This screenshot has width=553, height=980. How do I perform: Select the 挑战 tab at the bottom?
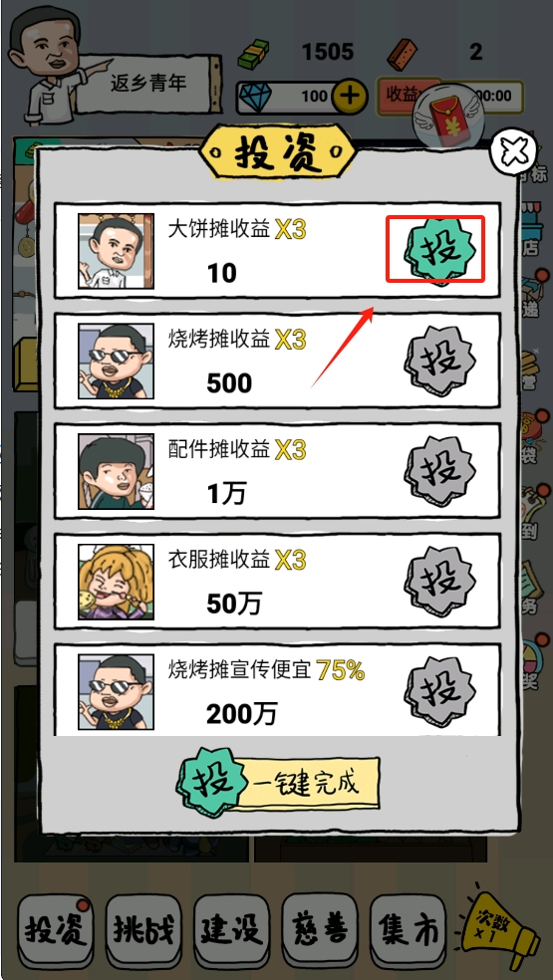pos(143,929)
